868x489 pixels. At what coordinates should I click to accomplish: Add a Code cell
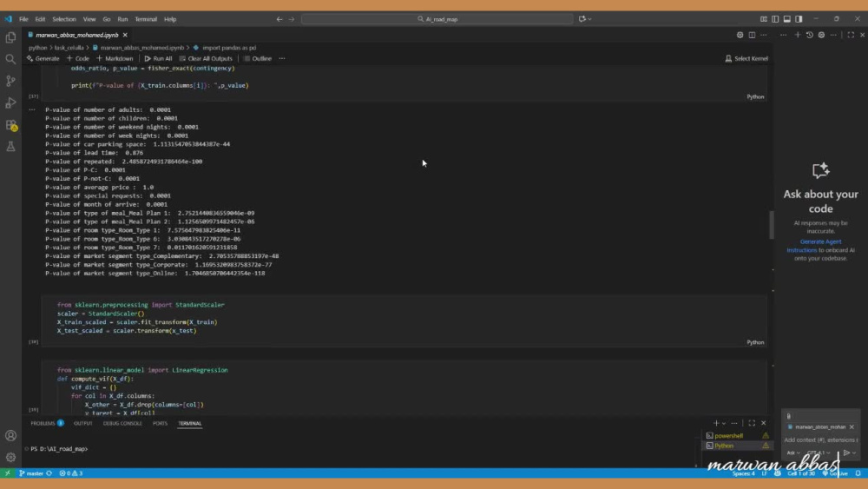(78, 58)
